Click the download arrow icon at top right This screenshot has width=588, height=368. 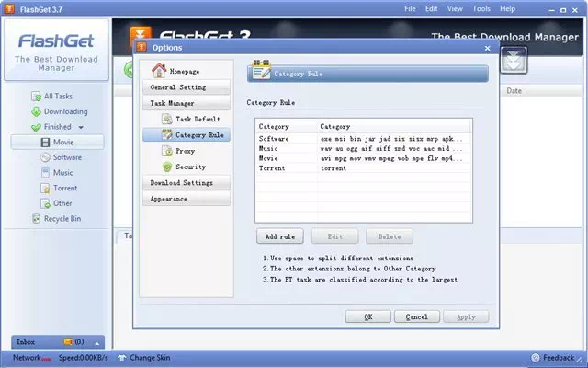514,60
